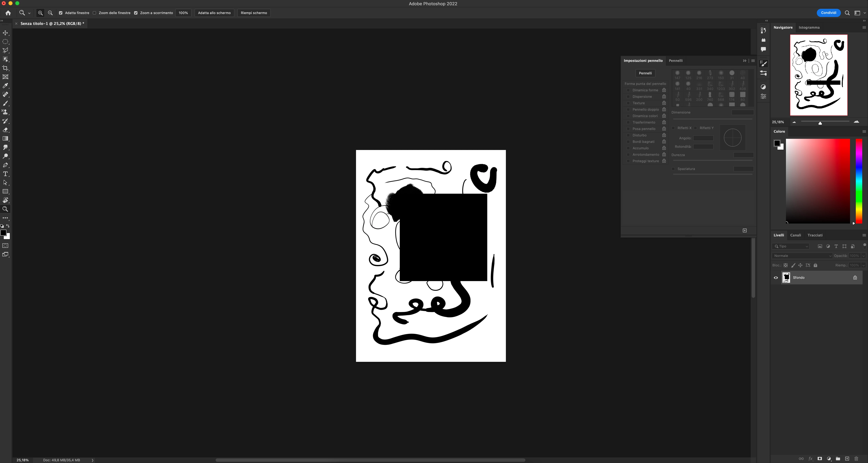Screen dimensions: 868x463
Task: Select the Crop tool
Action: click(x=5, y=68)
